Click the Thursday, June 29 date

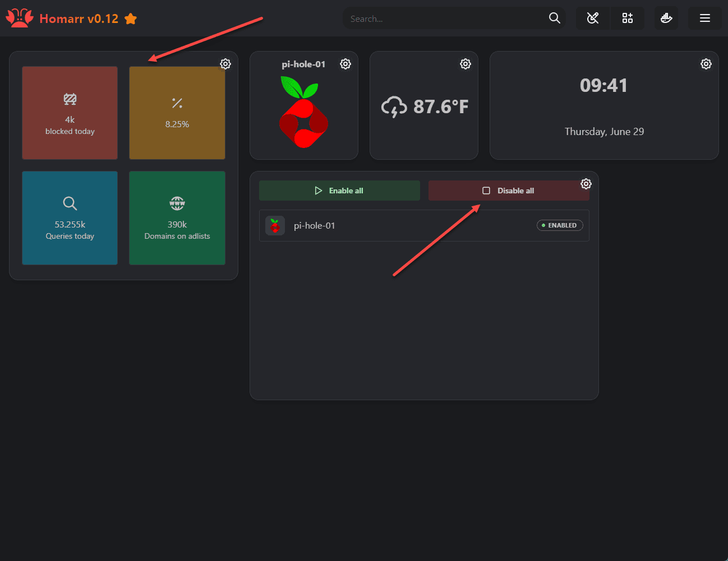coord(604,132)
